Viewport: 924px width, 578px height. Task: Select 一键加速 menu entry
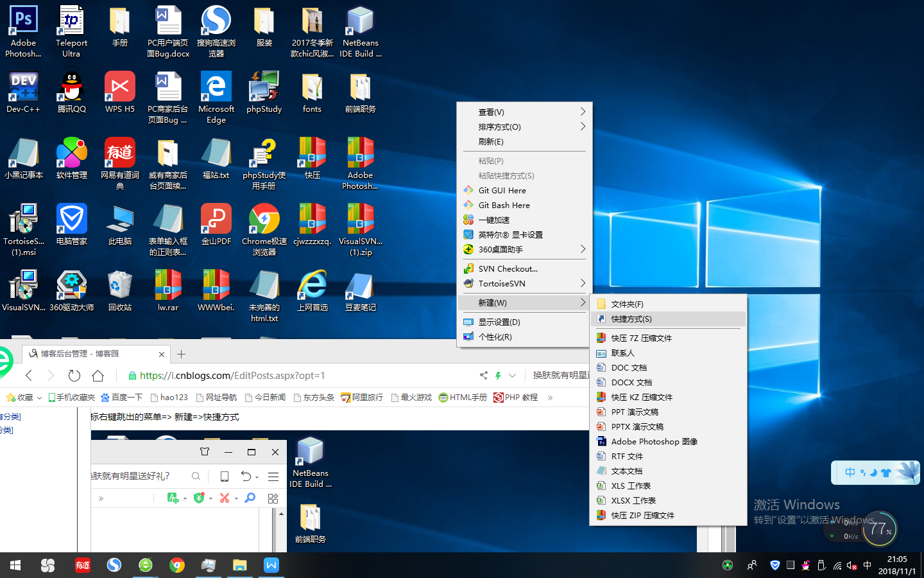[x=524, y=220]
